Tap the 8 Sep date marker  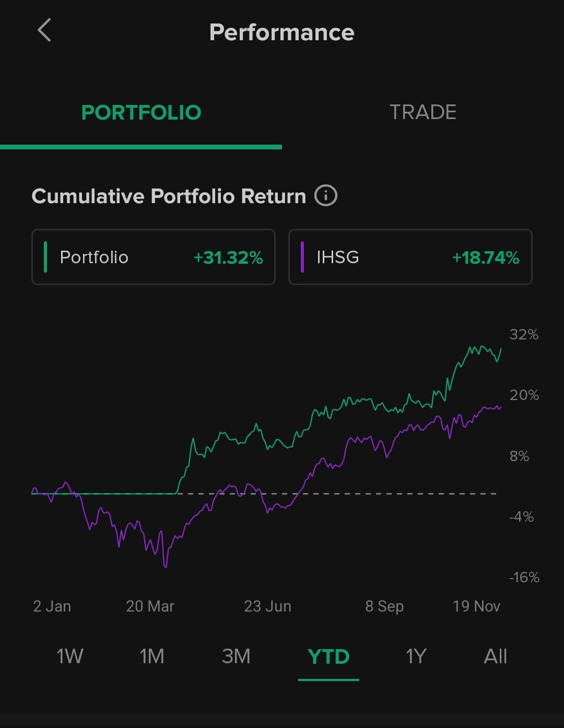point(384,606)
